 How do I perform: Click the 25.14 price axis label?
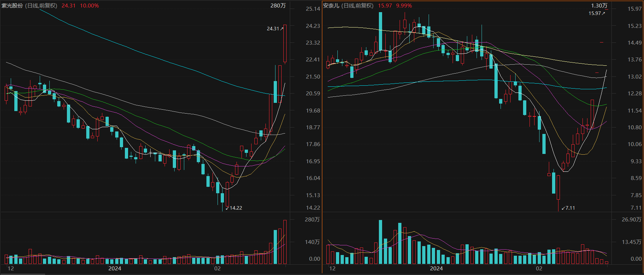[x=313, y=9]
